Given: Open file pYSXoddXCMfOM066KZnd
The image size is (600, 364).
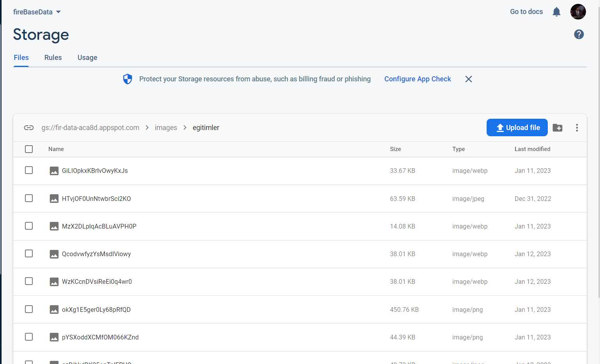Looking at the screenshot, I should pyautogui.click(x=100, y=337).
